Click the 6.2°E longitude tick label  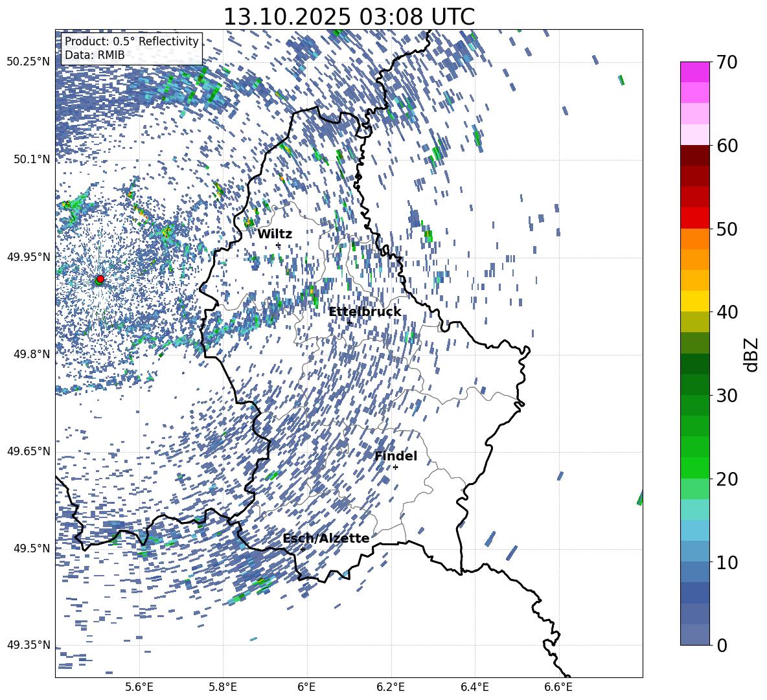(391, 687)
